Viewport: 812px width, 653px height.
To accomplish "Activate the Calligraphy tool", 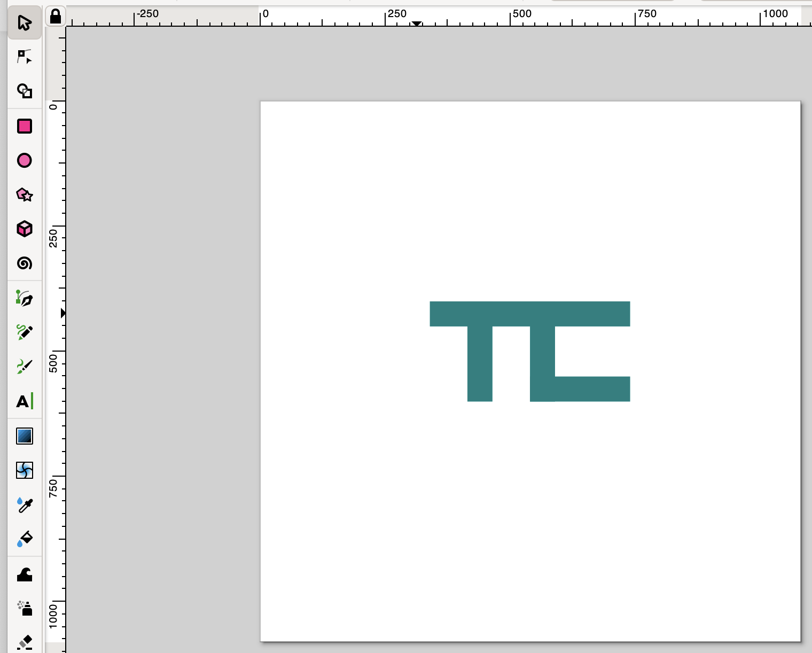I will point(25,367).
